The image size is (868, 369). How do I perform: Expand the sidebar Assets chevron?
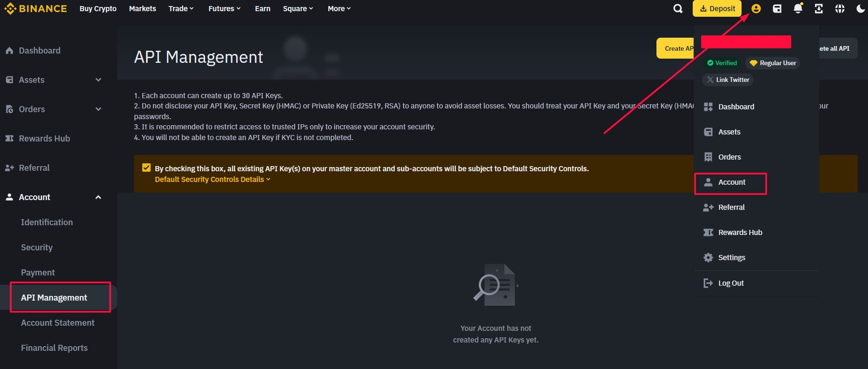pyautogui.click(x=98, y=80)
